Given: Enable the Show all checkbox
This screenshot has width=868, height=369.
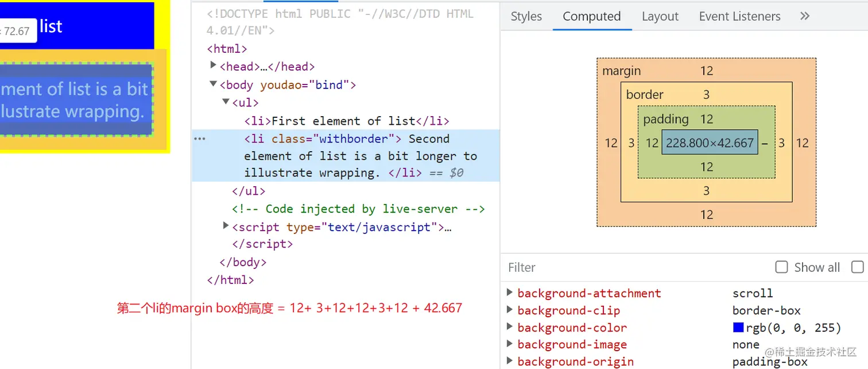Looking at the screenshot, I should (781, 267).
